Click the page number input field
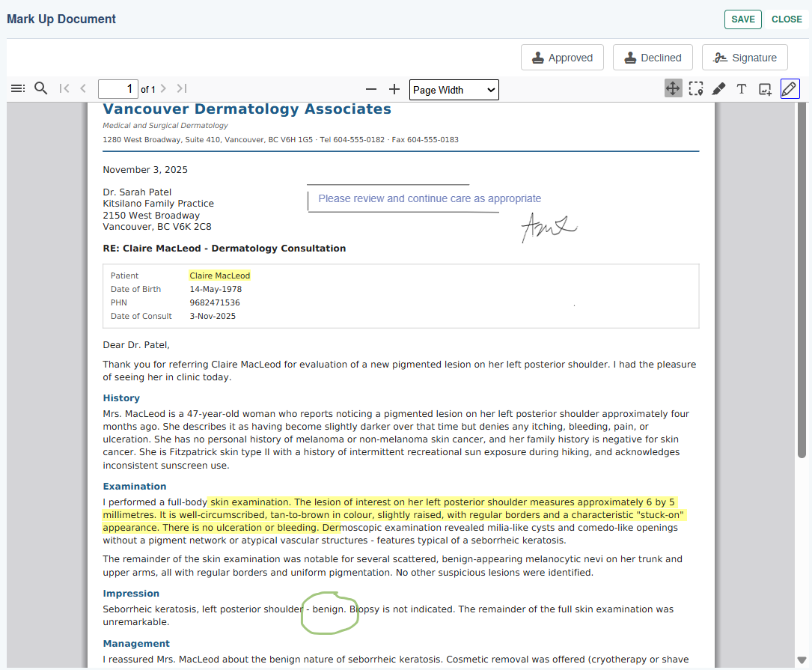This screenshot has height=670, width=812. coord(118,89)
